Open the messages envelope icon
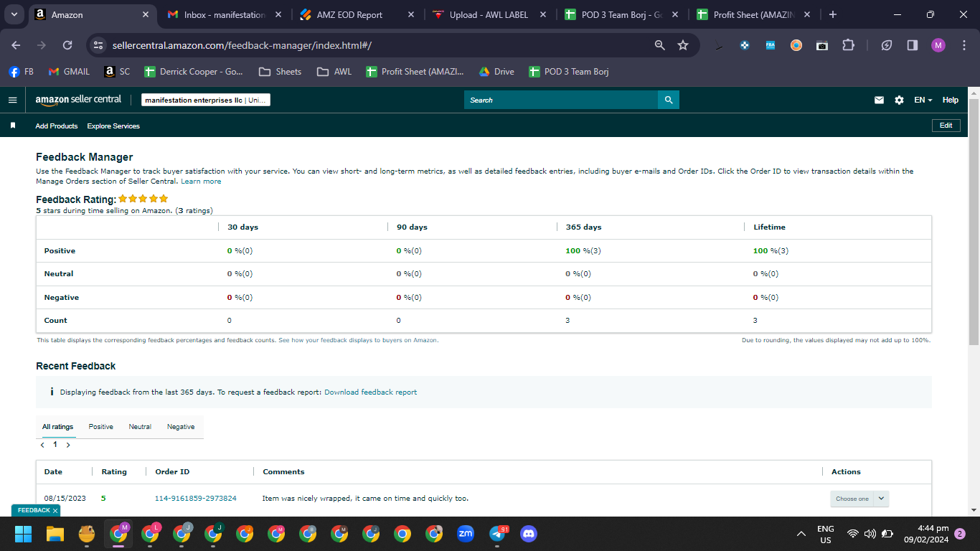980x551 pixels. pyautogui.click(x=879, y=100)
